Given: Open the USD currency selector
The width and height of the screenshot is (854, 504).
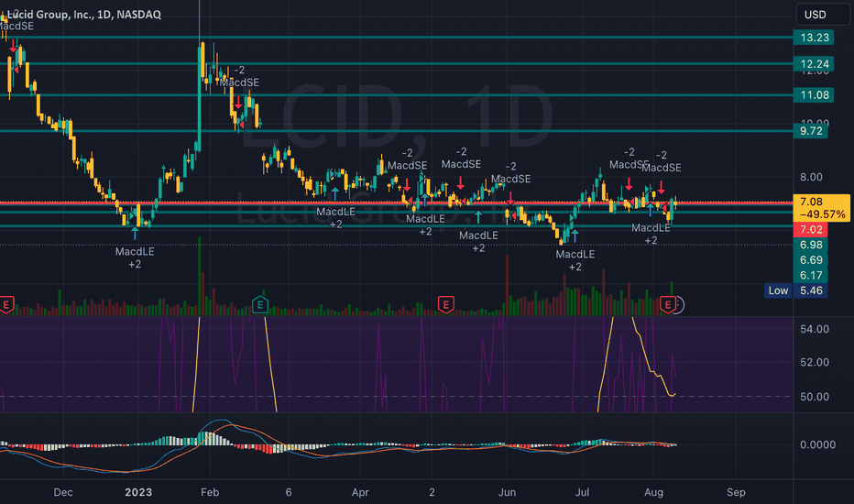Looking at the screenshot, I should point(823,14).
